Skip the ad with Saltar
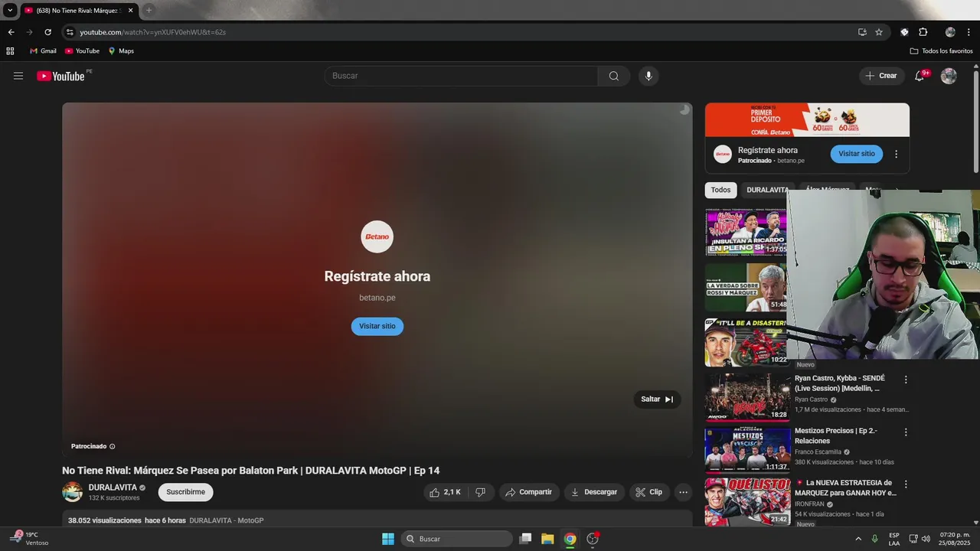The height and width of the screenshot is (551, 980). (657, 399)
